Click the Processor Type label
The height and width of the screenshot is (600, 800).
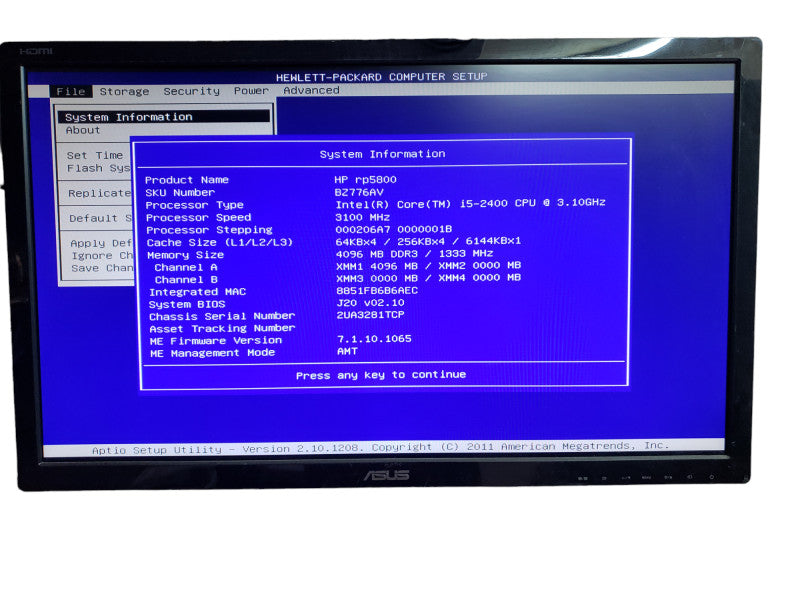point(194,205)
